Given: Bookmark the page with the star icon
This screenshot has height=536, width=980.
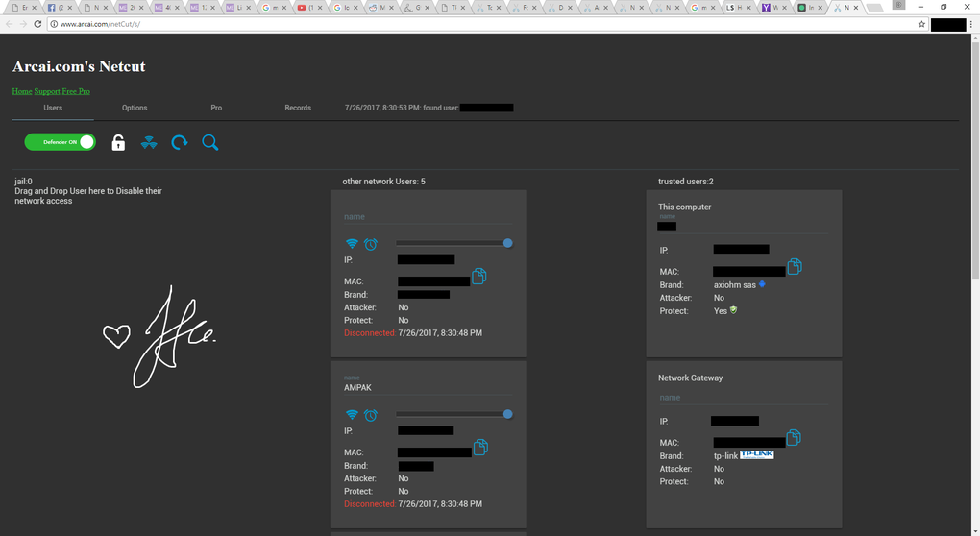Looking at the screenshot, I should coord(921,24).
